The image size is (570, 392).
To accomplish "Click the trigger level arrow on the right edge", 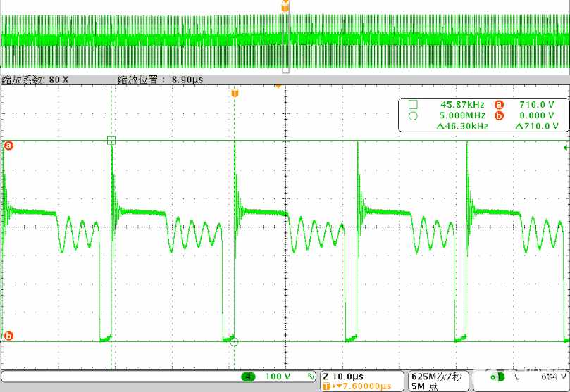I will pyautogui.click(x=566, y=148).
